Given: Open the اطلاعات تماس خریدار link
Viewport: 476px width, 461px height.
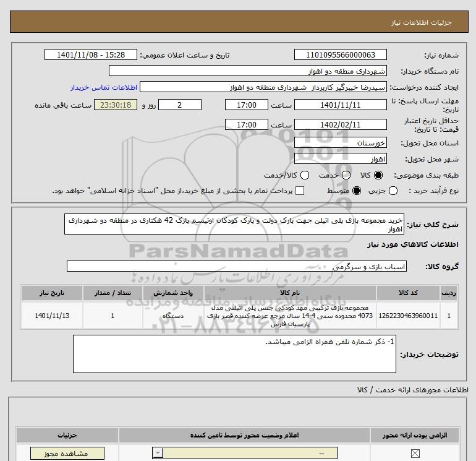Looking at the screenshot, I should click(x=104, y=87).
